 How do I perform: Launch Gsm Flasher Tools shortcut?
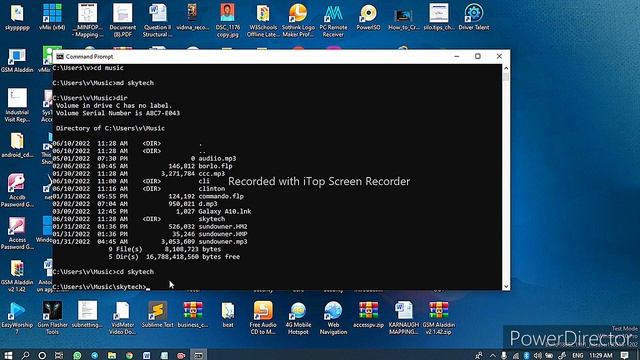point(52,318)
